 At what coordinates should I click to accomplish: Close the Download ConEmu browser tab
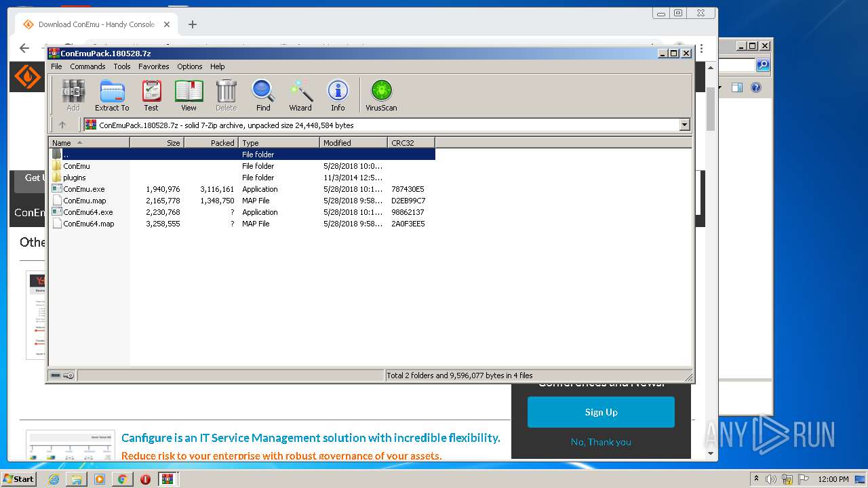pos(167,24)
